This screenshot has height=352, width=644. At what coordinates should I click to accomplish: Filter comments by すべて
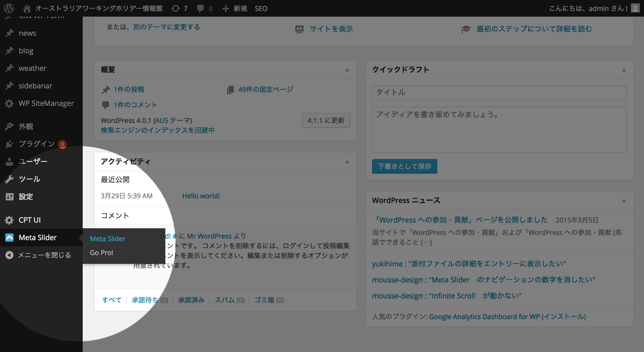[x=112, y=300]
